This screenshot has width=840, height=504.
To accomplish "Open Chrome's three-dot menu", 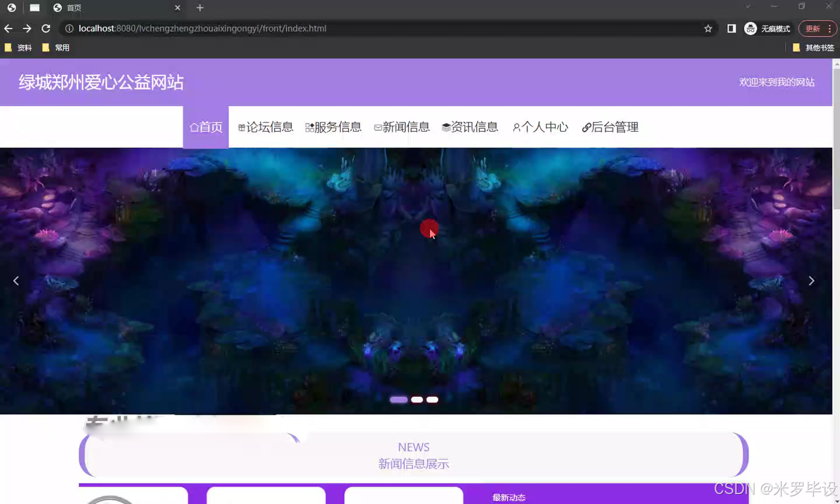I will click(x=829, y=28).
